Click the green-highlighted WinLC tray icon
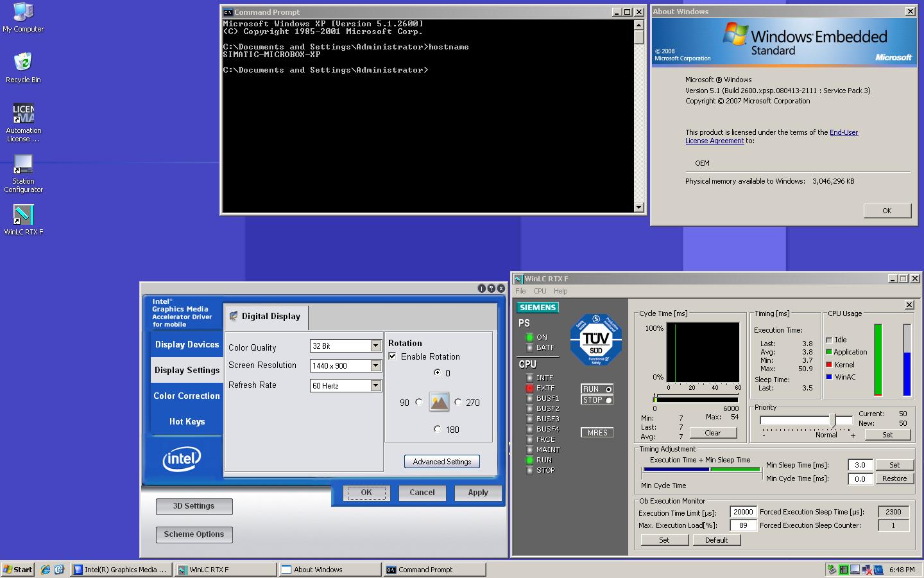This screenshot has height=578, width=924. [844, 570]
